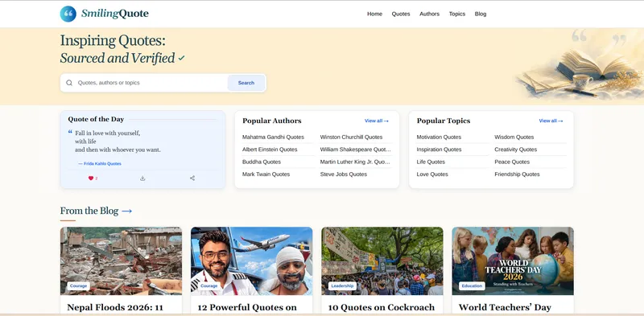644x316 pixels.
Task: Open 10 Quotes on Cockroach article title
Action: coord(381,308)
